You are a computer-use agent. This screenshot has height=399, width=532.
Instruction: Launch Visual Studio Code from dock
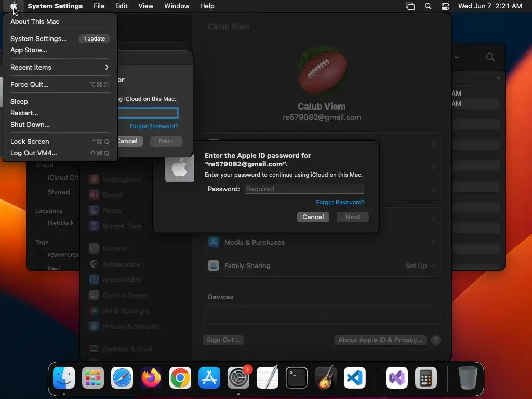pos(354,378)
